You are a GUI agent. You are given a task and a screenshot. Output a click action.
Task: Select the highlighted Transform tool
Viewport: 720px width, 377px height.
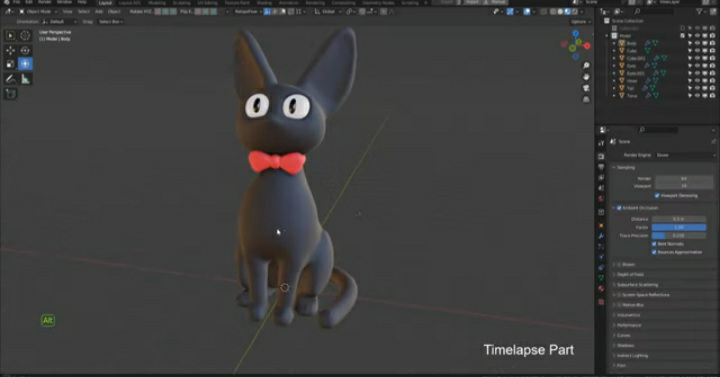pos(25,64)
